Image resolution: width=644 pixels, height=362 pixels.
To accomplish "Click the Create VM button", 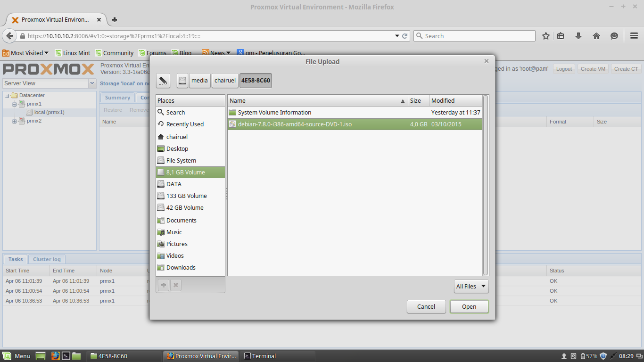I will tap(593, 69).
